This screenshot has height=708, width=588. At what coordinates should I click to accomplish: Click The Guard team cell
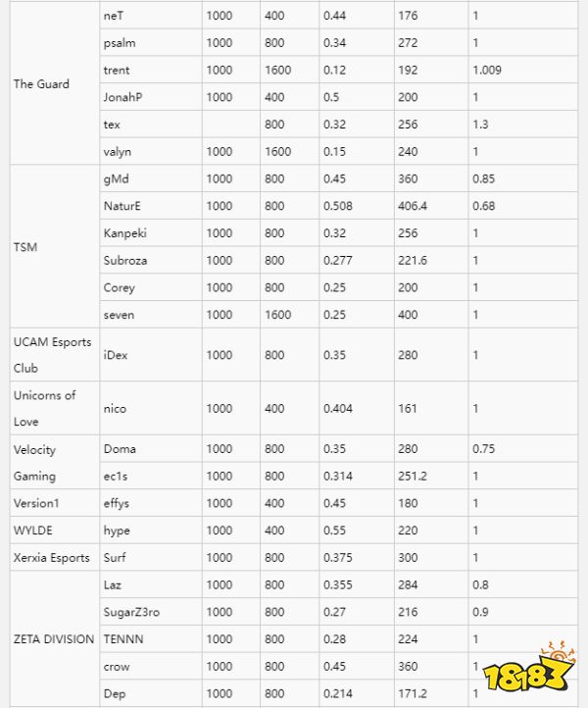coord(41,84)
